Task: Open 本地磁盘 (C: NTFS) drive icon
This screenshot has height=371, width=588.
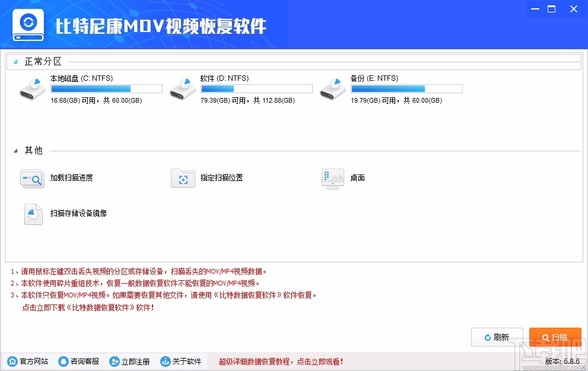Action: (33, 88)
